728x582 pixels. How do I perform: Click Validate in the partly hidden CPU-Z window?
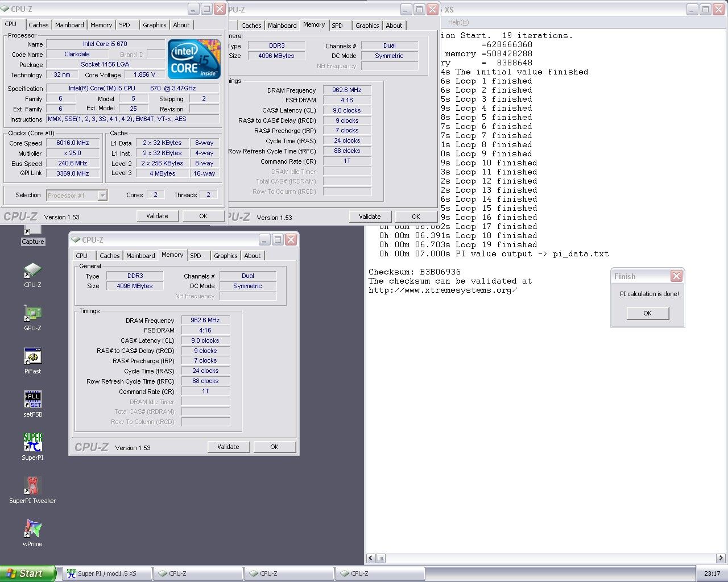[370, 217]
